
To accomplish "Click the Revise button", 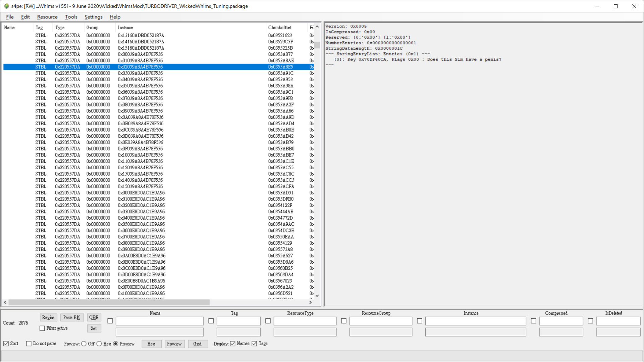I will click(x=48, y=317).
